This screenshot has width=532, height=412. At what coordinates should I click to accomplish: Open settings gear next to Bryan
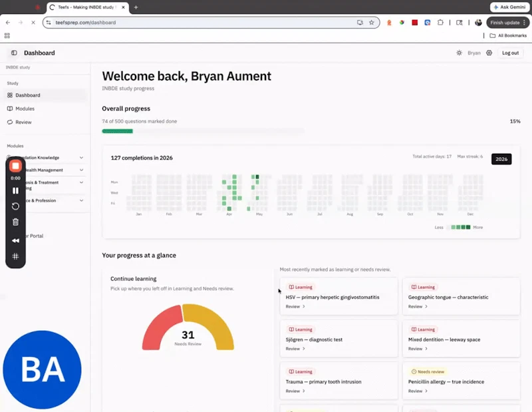pyautogui.click(x=489, y=53)
